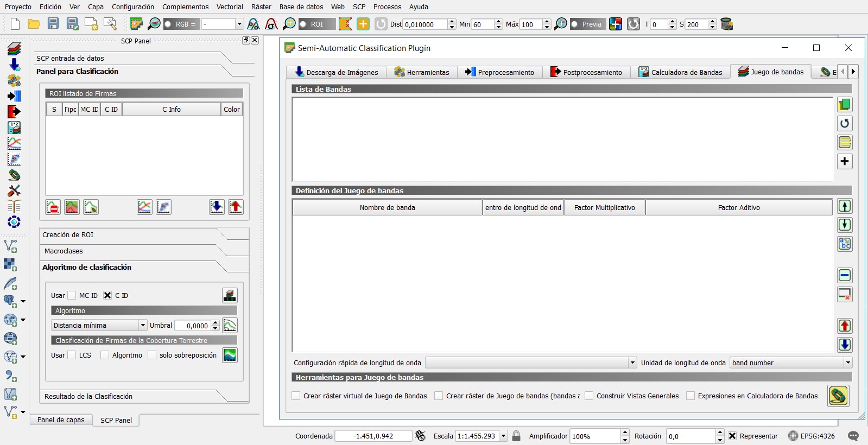
Task: Move highlighted band down using green arrow
Action: [845, 225]
